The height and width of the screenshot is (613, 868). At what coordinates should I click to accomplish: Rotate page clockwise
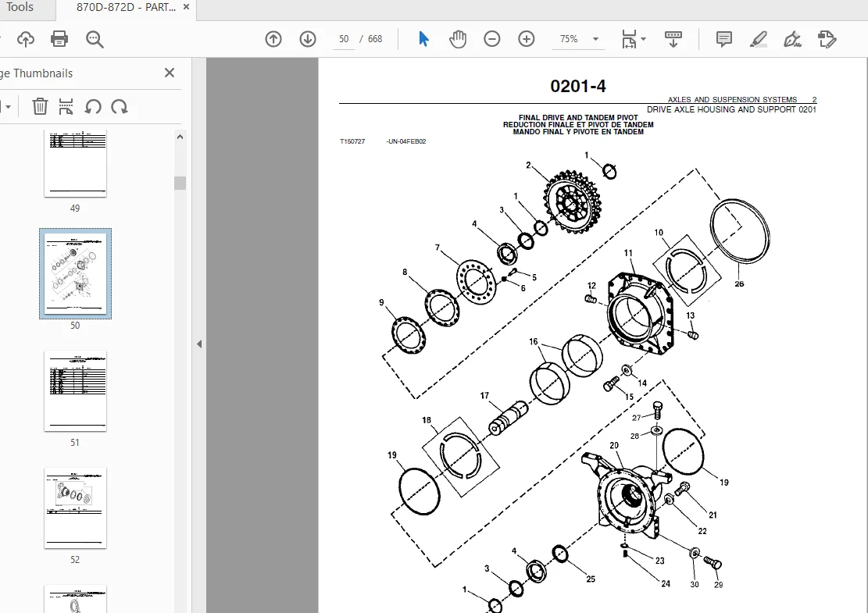click(119, 106)
